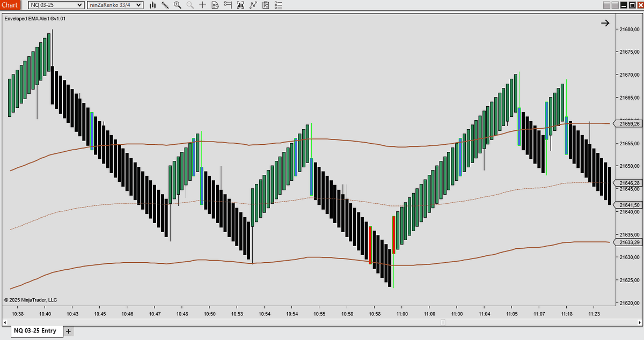Open the Indicators icon in toolbar
Viewport: 644px width, 340px height.
coord(253,5)
